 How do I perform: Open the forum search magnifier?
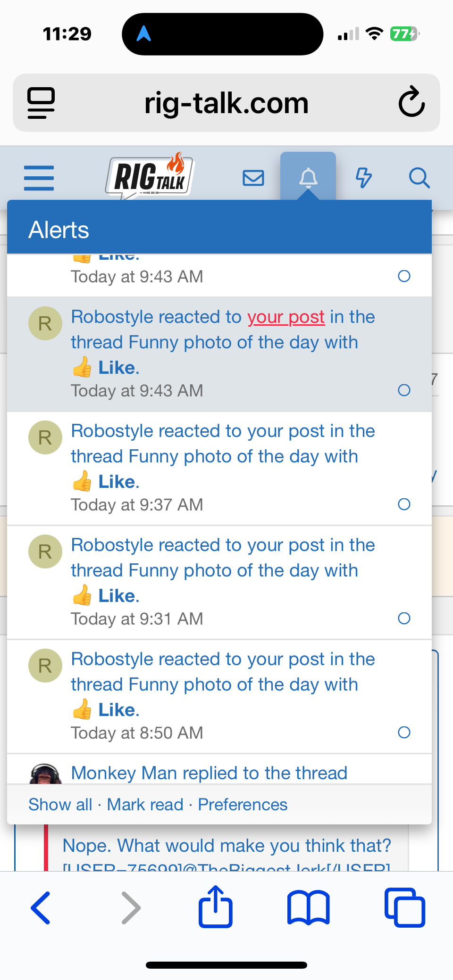click(419, 178)
